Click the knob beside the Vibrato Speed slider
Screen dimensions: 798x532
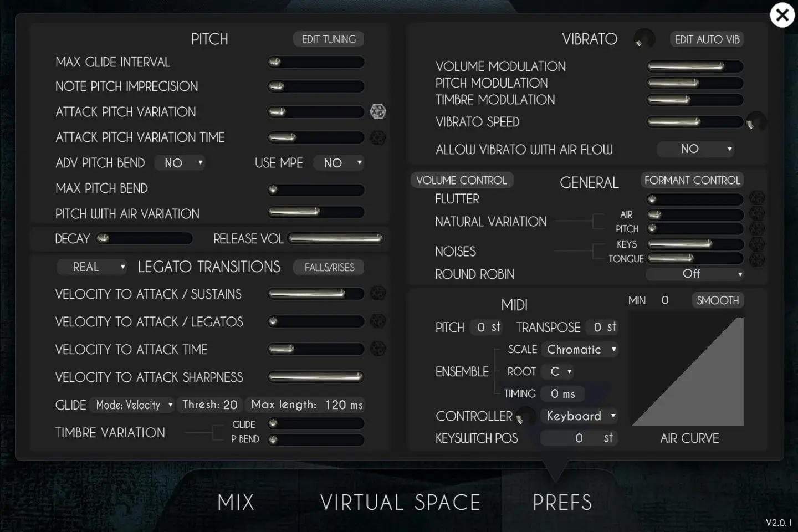tap(756, 122)
